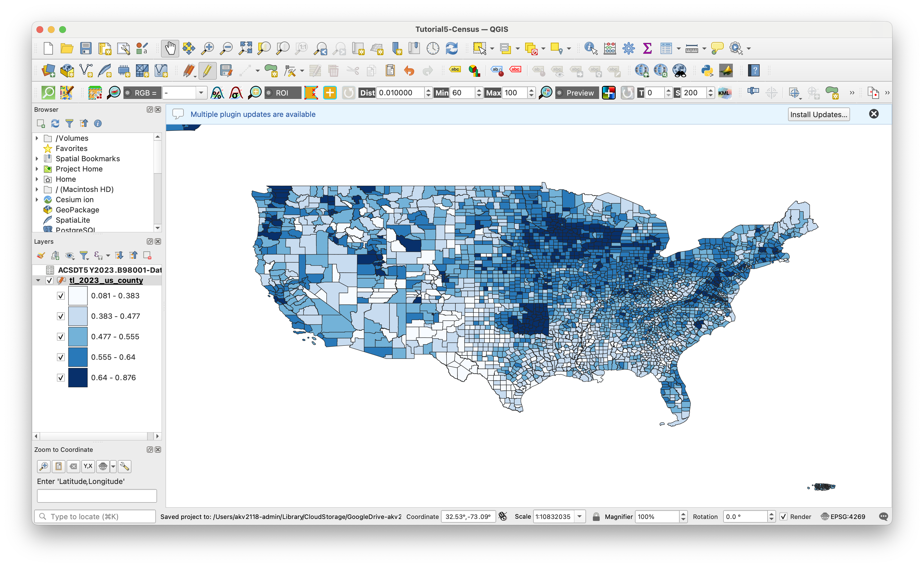Collapse the tl_2023_us_county legend

click(x=38, y=280)
